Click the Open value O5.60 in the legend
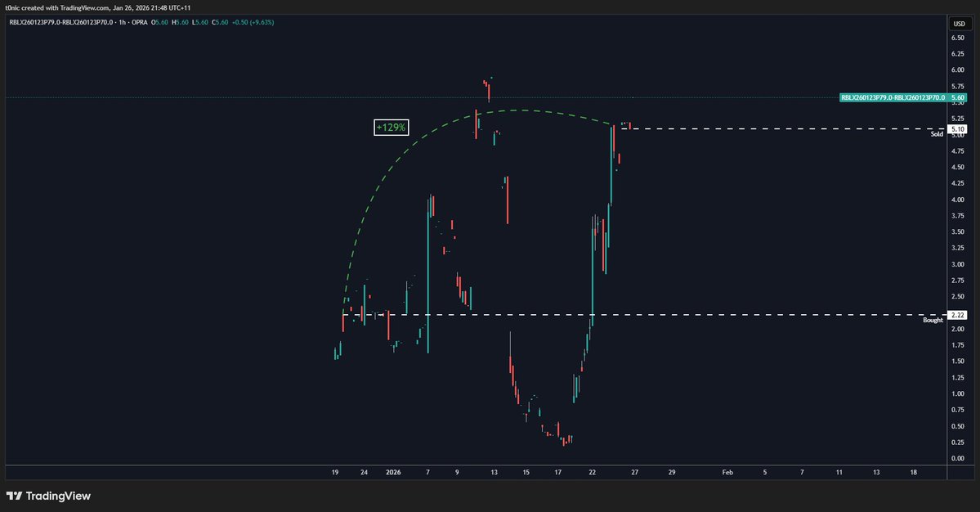 click(159, 24)
